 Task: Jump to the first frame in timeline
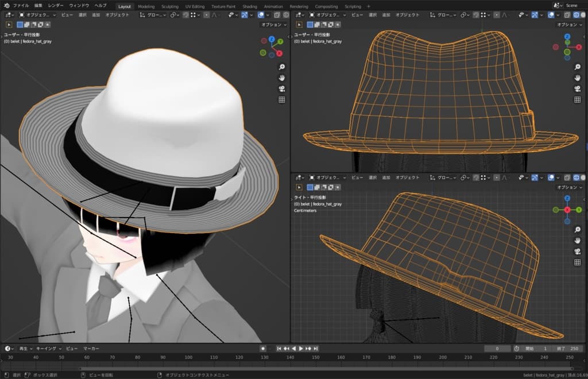pos(279,349)
